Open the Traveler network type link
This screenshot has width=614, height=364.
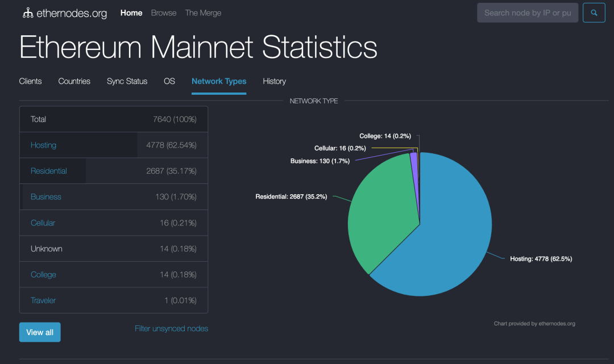pos(43,300)
